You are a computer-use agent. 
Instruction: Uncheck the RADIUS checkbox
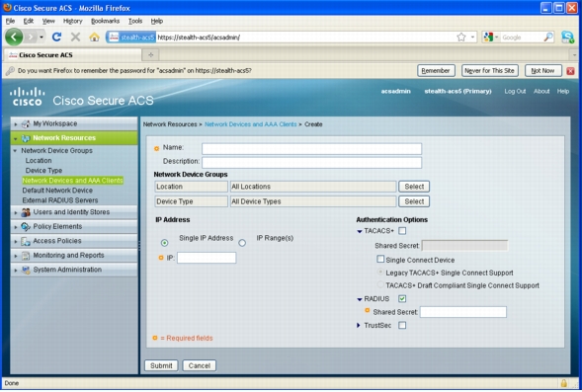tap(402, 298)
